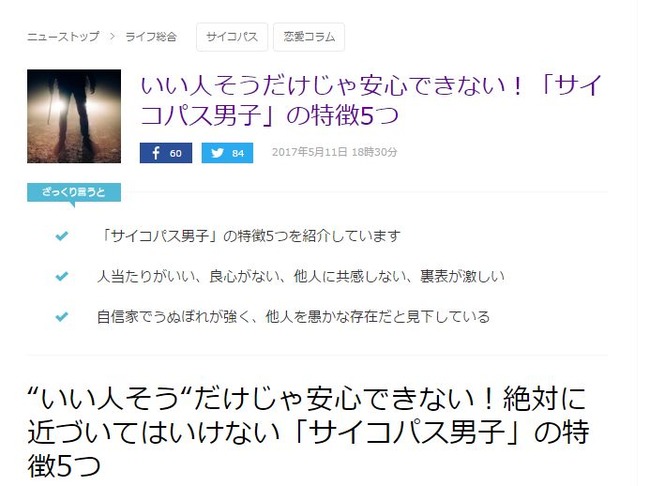Viewport: 650px width, 486px height.
Task: Select the サイコパス tag button
Action: (232, 37)
